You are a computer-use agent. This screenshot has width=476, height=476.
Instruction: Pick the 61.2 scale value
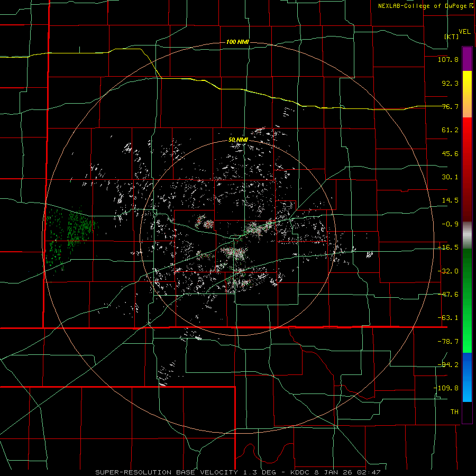[x=450, y=130]
